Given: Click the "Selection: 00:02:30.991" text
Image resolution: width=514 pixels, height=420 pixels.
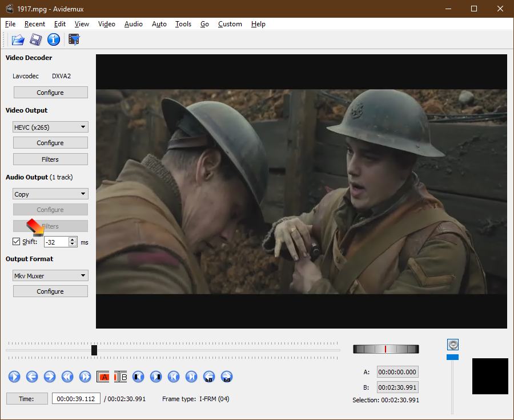Looking at the screenshot, I should tap(386, 400).
